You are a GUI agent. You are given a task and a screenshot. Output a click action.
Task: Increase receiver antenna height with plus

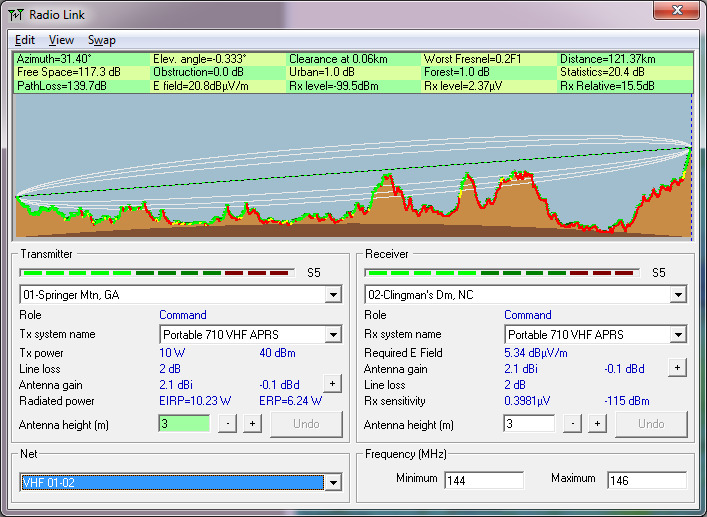[597, 424]
